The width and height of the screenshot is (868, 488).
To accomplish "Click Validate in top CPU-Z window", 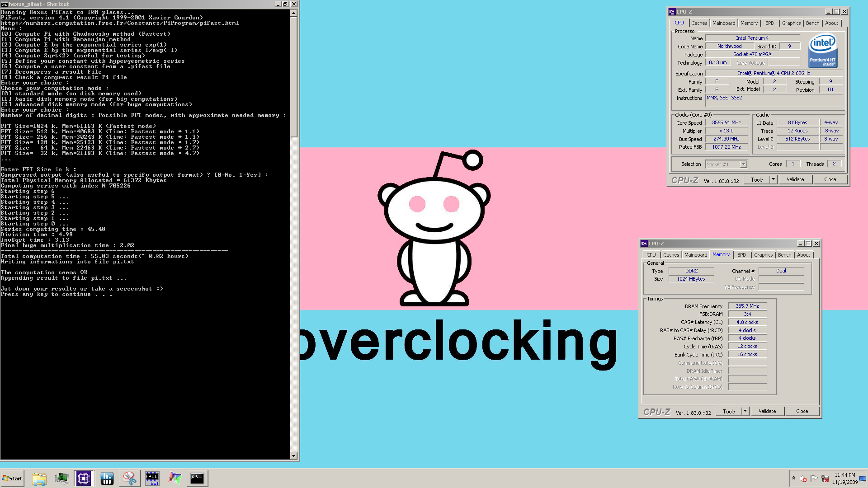I will [x=795, y=179].
